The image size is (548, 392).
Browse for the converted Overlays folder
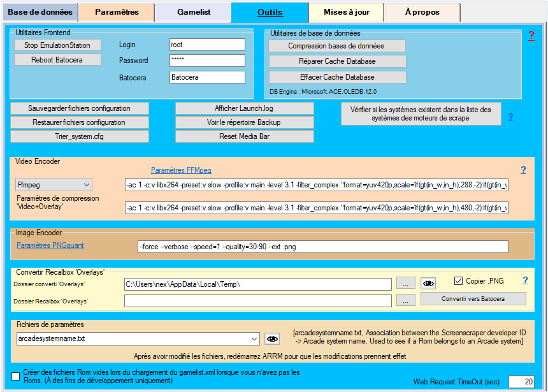405,284
